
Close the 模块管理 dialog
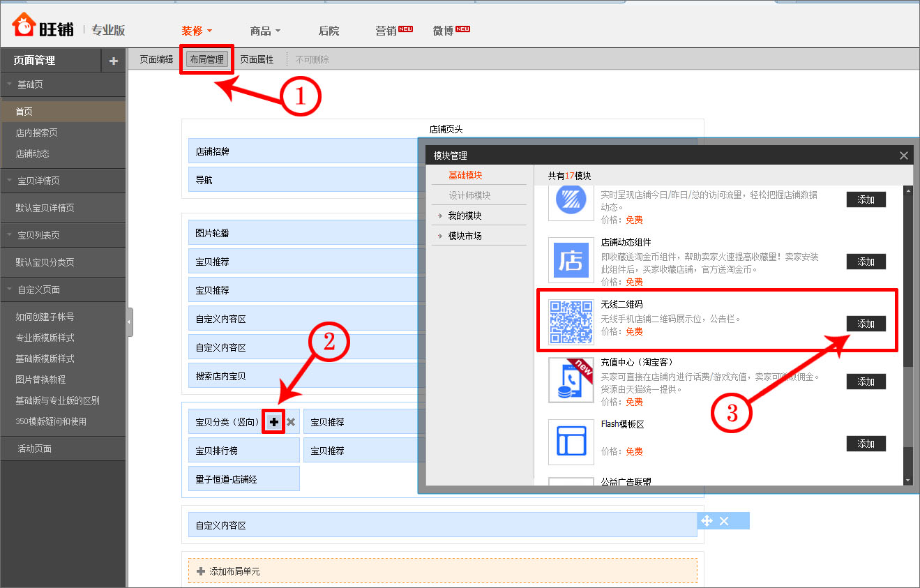coord(904,156)
